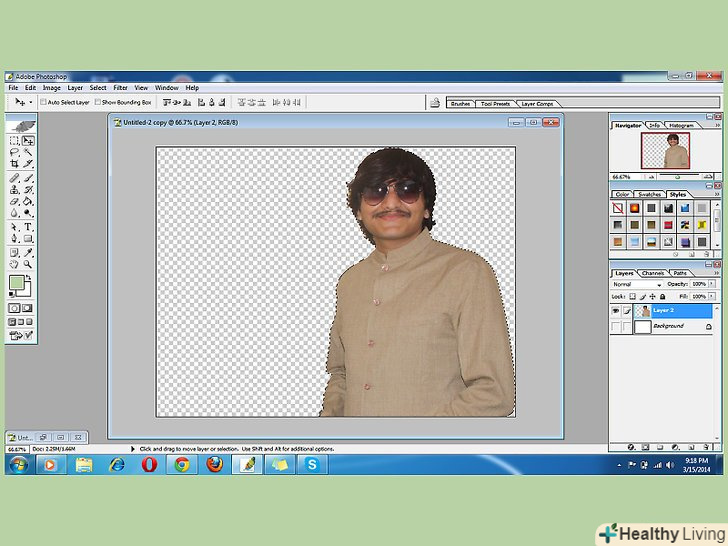Select the Rectangular Marquee tool
Image resolution: width=728 pixels, height=546 pixels.
click(14, 140)
